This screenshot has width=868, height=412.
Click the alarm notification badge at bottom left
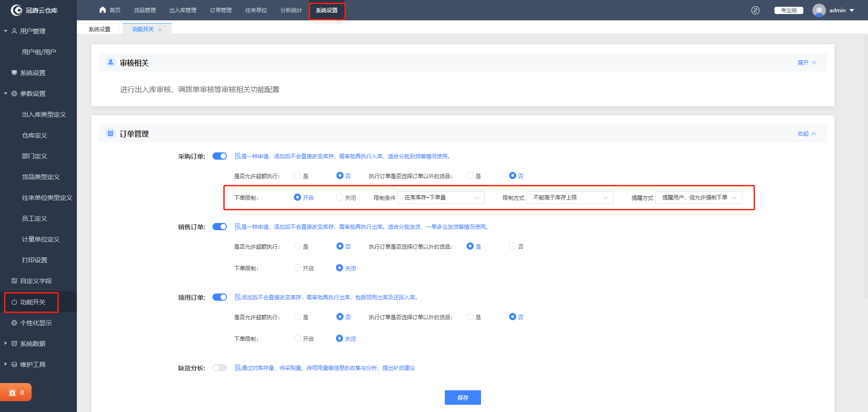tap(16, 392)
